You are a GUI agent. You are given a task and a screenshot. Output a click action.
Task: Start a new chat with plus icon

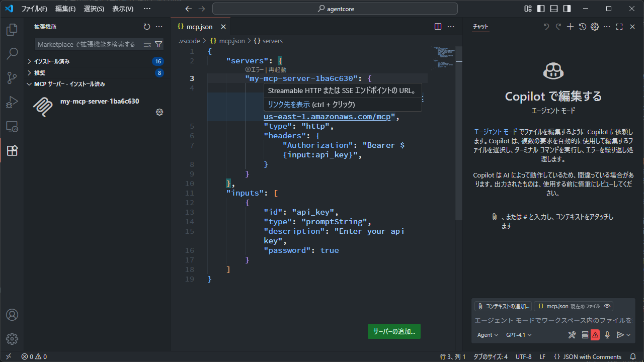570,27
